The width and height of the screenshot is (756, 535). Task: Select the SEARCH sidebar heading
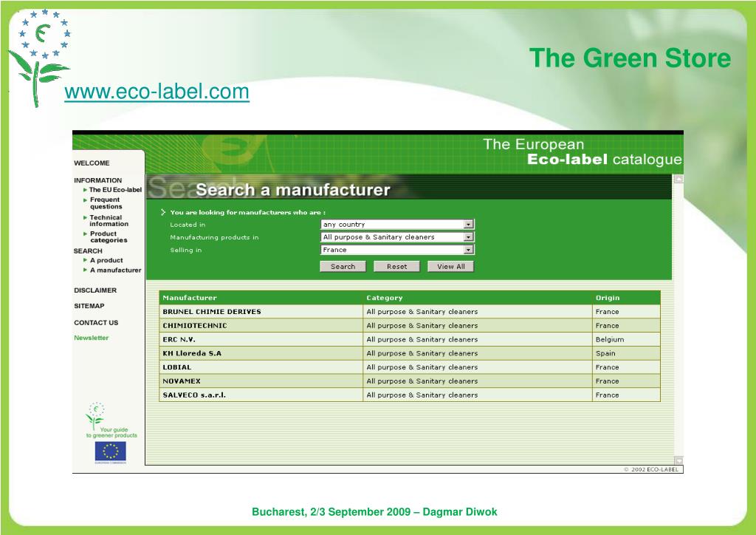click(x=88, y=251)
